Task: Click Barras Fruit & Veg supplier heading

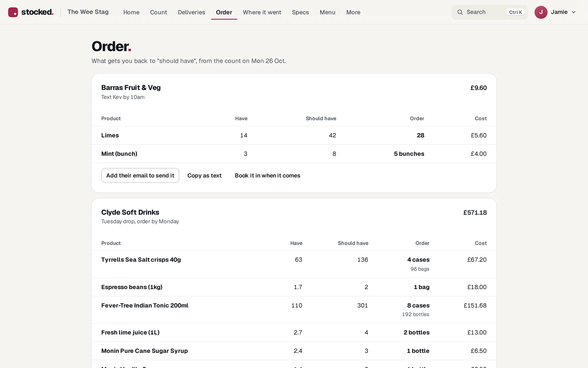Action: [131, 88]
